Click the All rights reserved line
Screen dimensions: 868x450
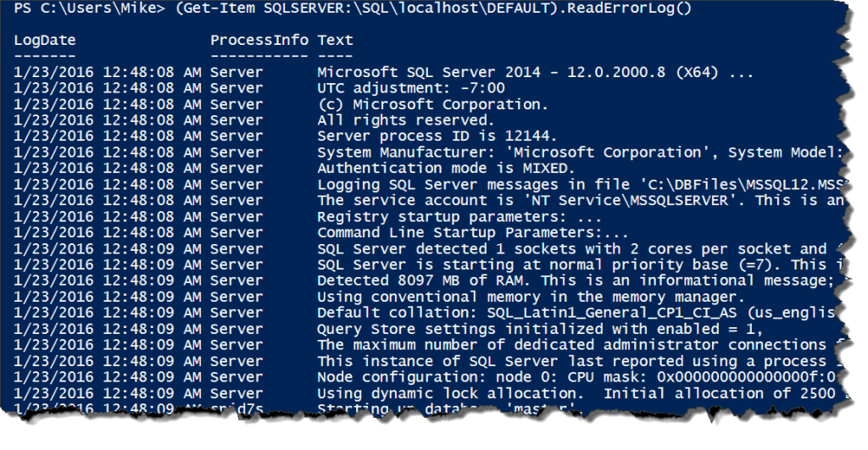(405, 120)
